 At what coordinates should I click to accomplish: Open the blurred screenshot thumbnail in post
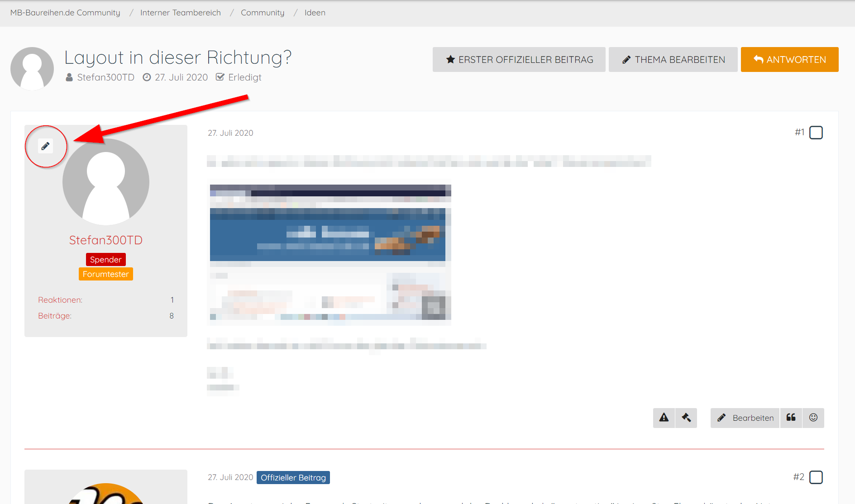pyautogui.click(x=330, y=252)
